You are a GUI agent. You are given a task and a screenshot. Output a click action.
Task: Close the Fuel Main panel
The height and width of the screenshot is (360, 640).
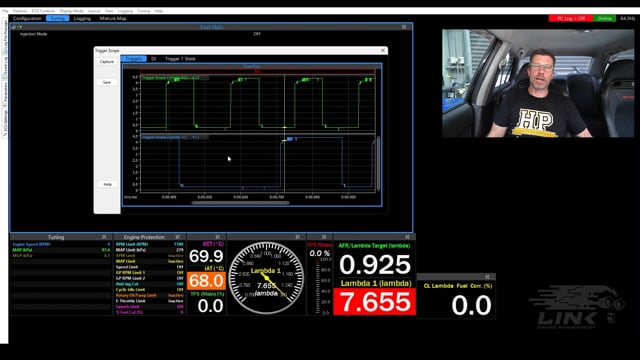click(x=404, y=27)
